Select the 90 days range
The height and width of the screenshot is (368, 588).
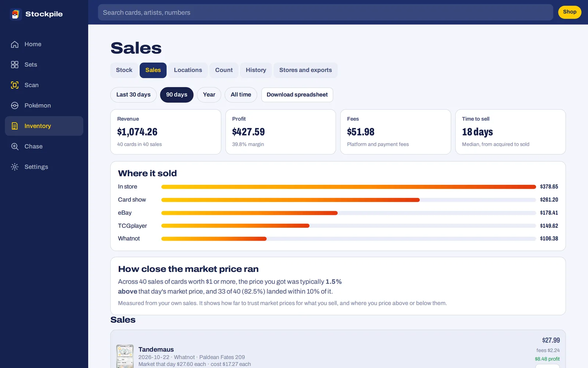[177, 95]
